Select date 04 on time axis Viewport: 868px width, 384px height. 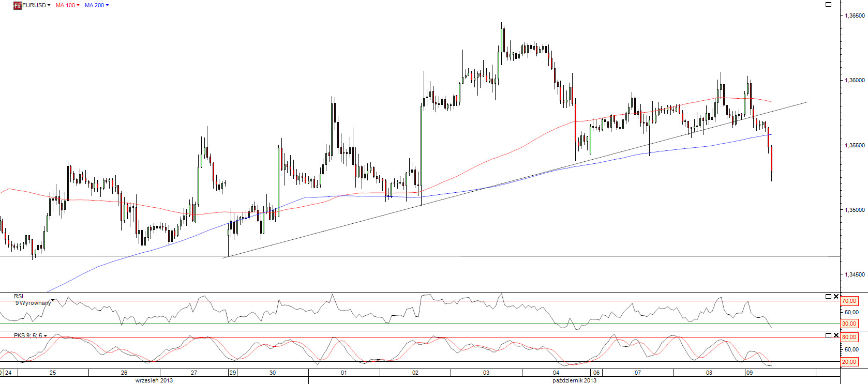pyautogui.click(x=556, y=373)
